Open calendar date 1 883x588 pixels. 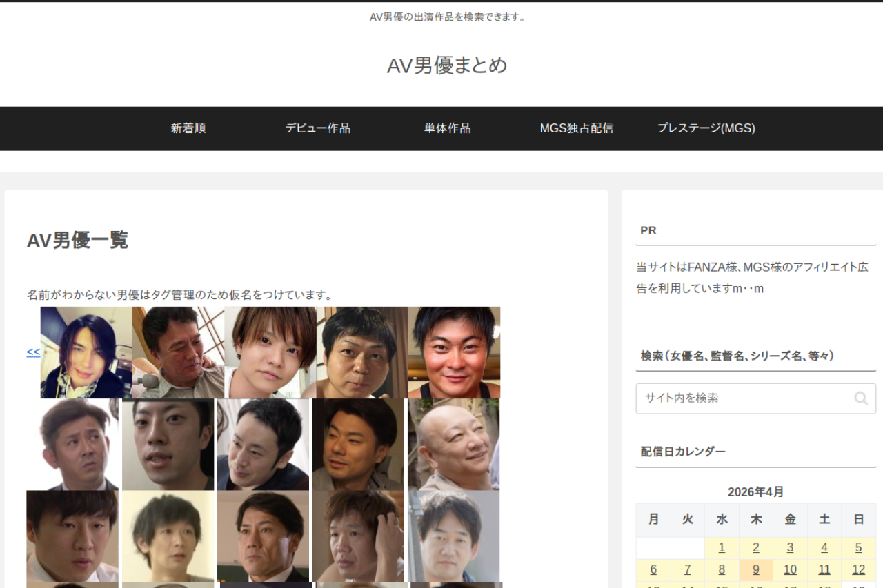722,548
